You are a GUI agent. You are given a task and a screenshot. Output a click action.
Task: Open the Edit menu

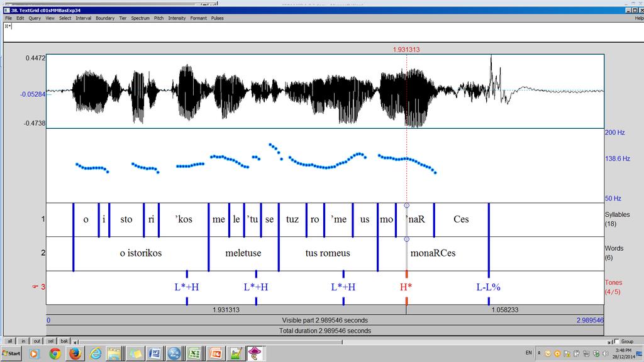pos(20,18)
